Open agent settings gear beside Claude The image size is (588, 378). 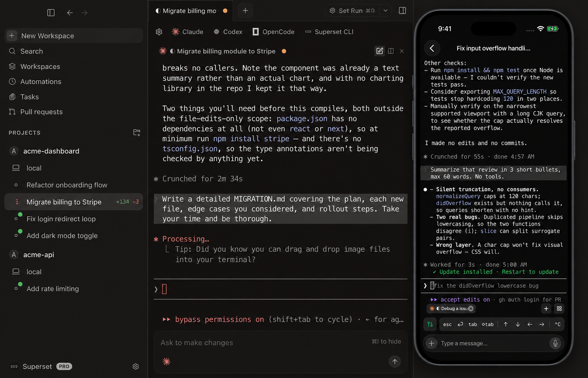159,32
